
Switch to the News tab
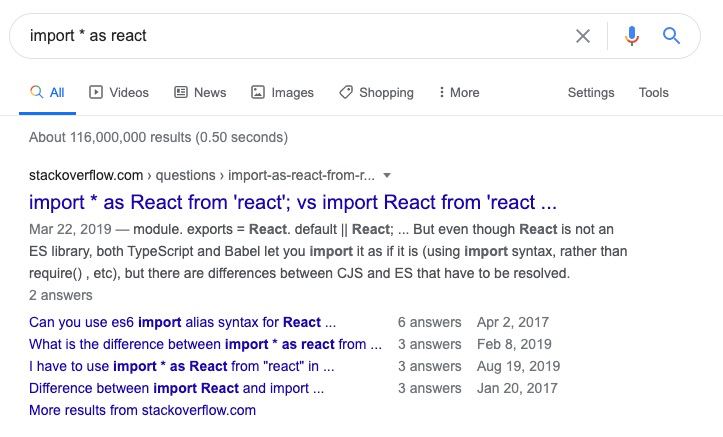(x=200, y=92)
